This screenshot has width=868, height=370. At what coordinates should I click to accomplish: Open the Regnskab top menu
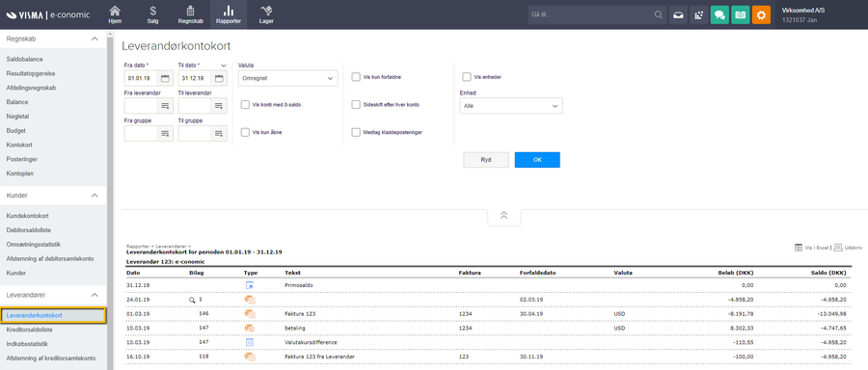(190, 14)
